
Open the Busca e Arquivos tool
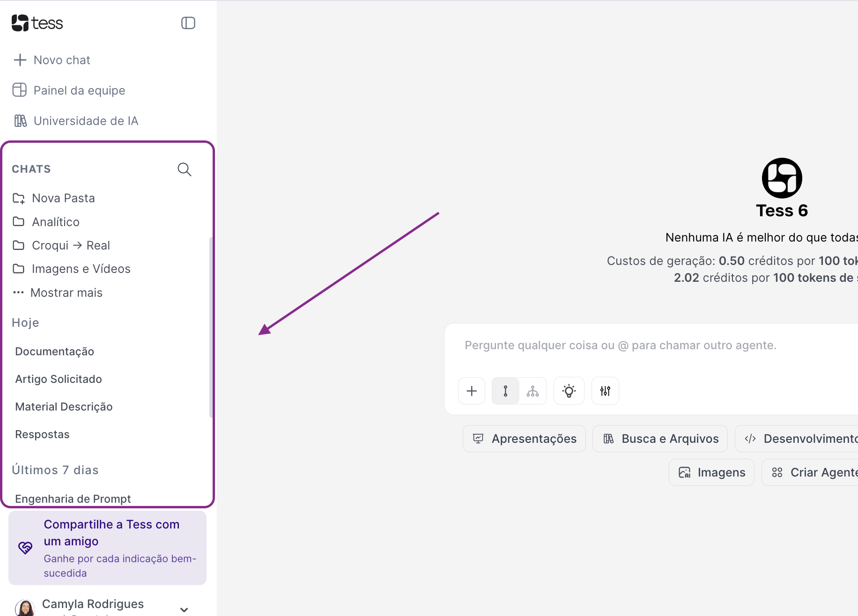pyautogui.click(x=659, y=438)
